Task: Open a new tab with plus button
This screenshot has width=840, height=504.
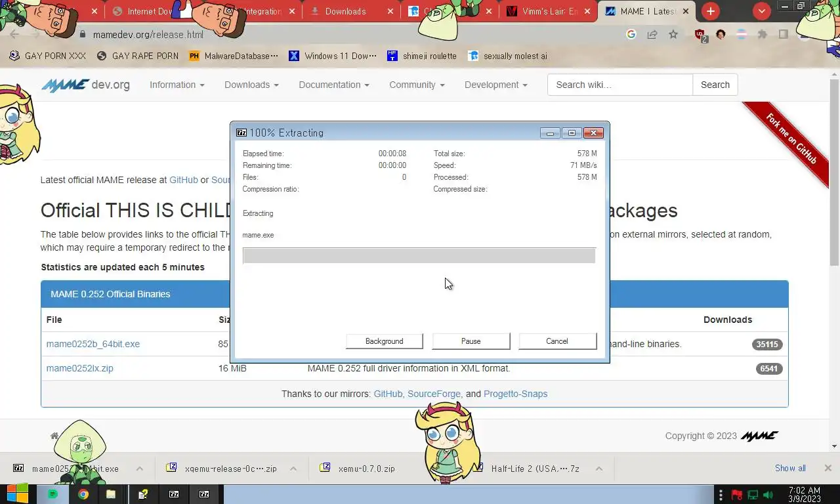Action: click(710, 11)
